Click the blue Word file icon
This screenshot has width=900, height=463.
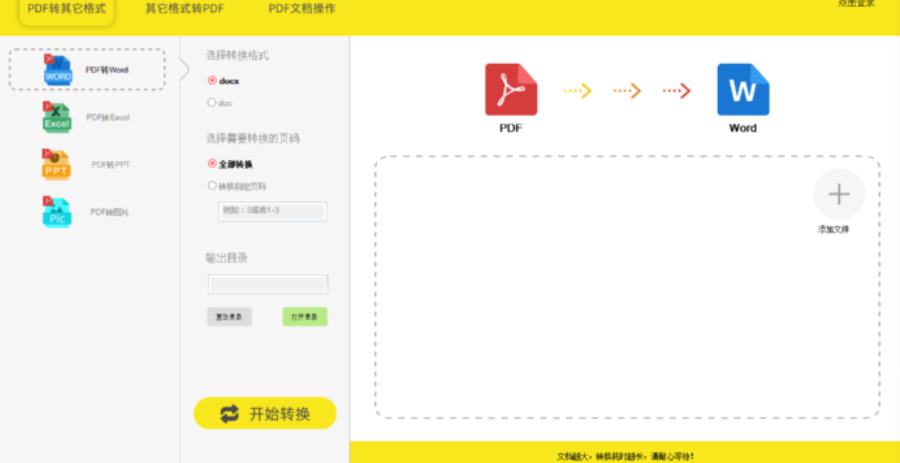point(743,90)
